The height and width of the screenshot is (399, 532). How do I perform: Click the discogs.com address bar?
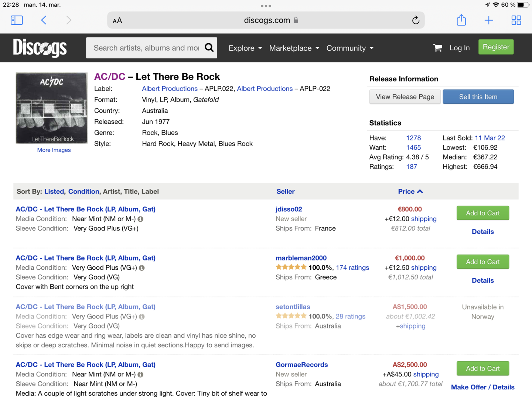tap(266, 20)
